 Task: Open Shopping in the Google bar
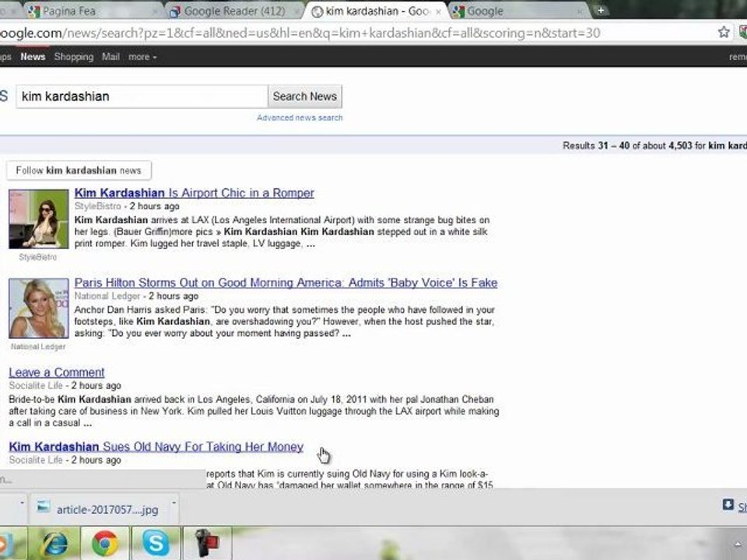tap(74, 57)
